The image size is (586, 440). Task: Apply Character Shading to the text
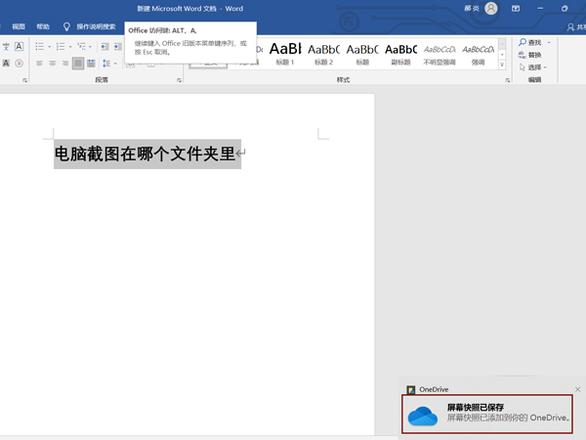pyautogui.click(x=6, y=63)
